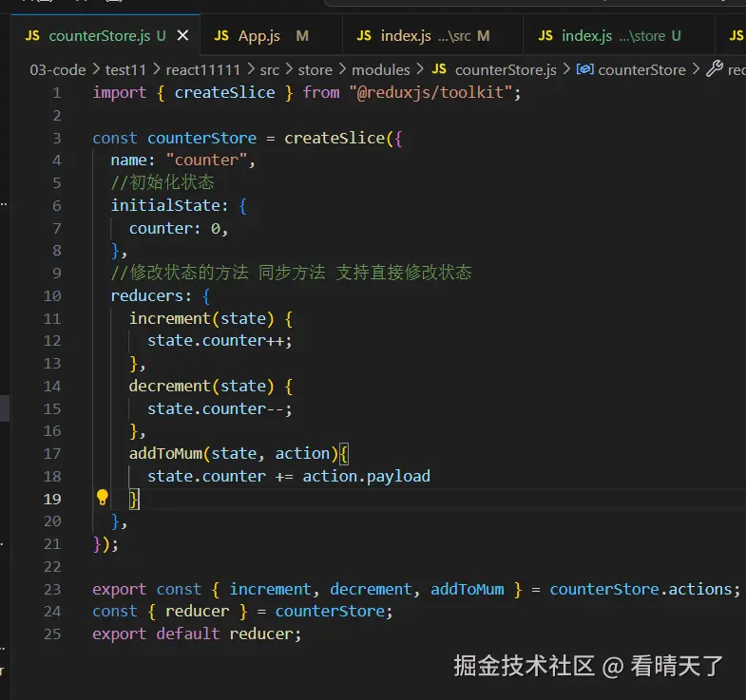
Task: Click the lightbulb quick-fix icon on line 19
Action: 103,498
